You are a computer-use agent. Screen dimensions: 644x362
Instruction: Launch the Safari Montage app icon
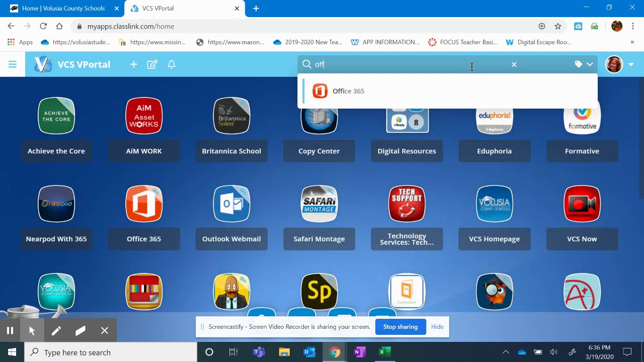[319, 204]
